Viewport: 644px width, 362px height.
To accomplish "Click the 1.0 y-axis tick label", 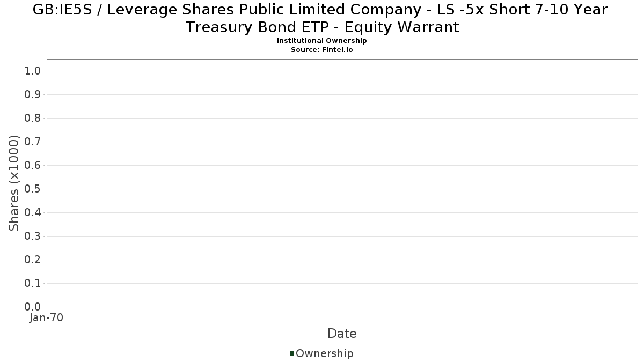I will [33, 71].
